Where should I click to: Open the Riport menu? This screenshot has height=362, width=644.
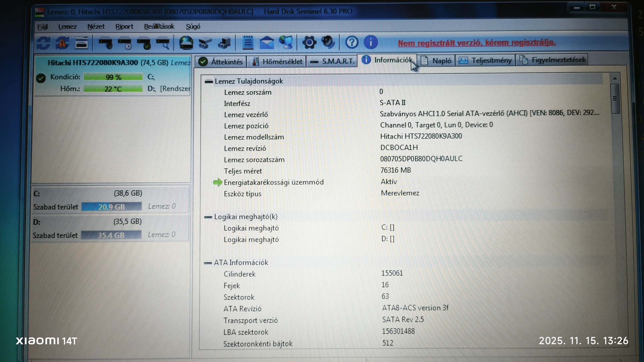pos(124,27)
